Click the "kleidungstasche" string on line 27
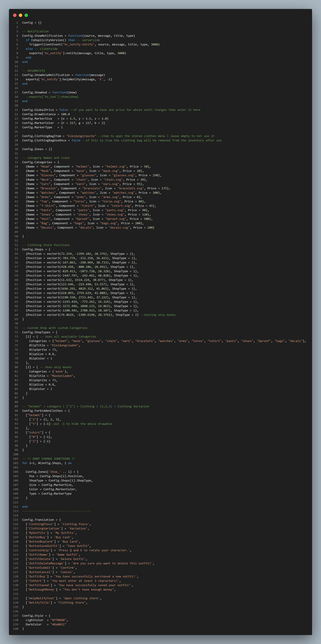 81,136
